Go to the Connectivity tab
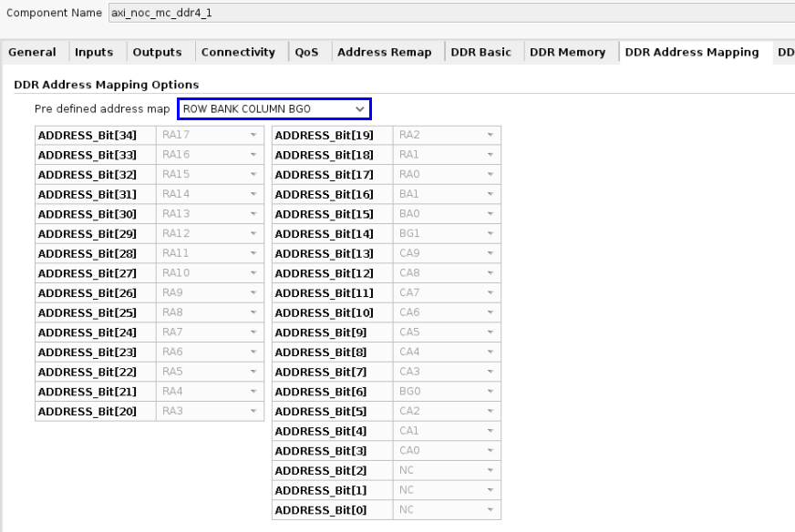 pyautogui.click(x=238, y=53)
